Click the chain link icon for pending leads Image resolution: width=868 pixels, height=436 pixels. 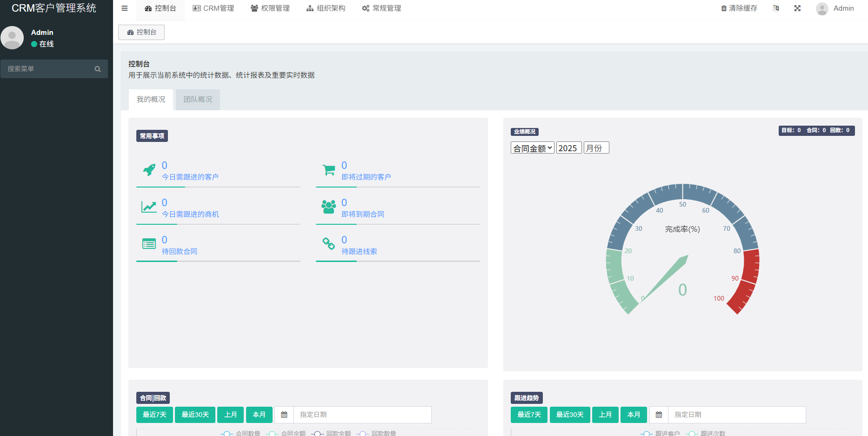[x=328, y=243]
